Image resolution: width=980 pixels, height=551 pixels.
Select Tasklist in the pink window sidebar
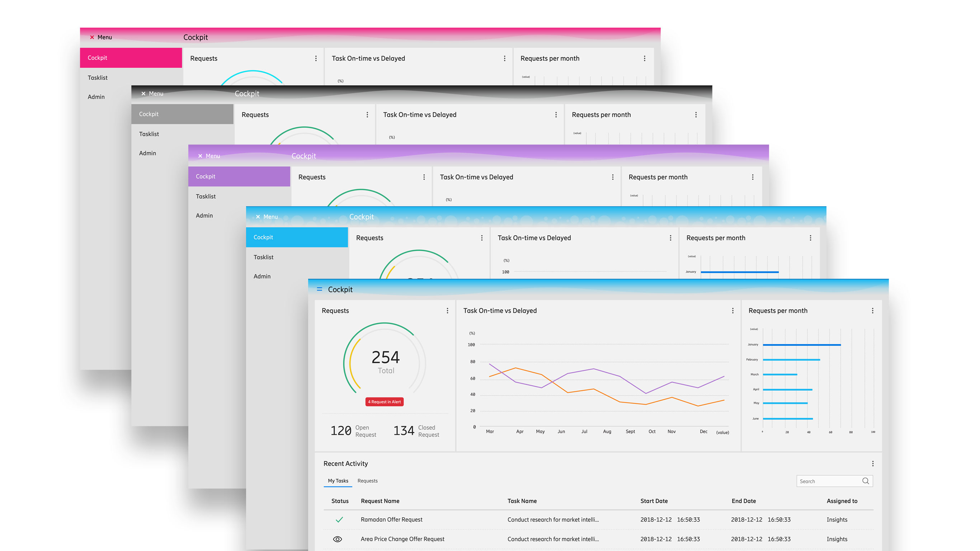click(98, 77)
